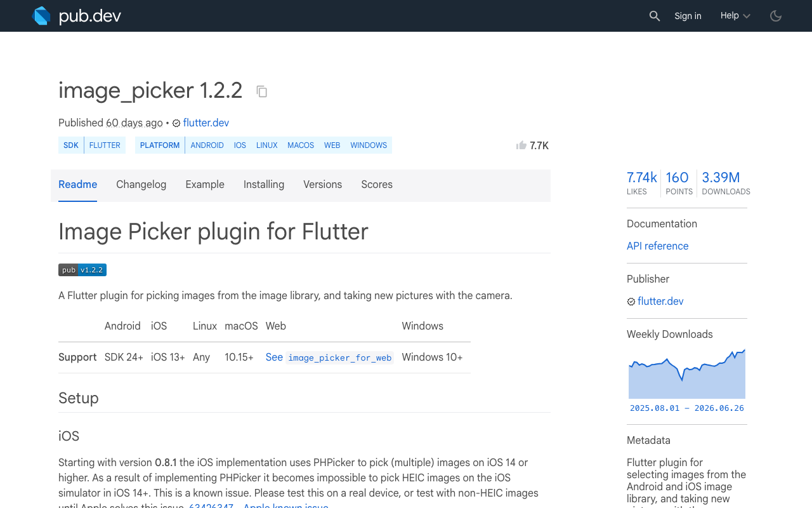Copy package name with clipboard icon
Image resolution: width=812 pixels, height=508 pixels.
point(262,91)
